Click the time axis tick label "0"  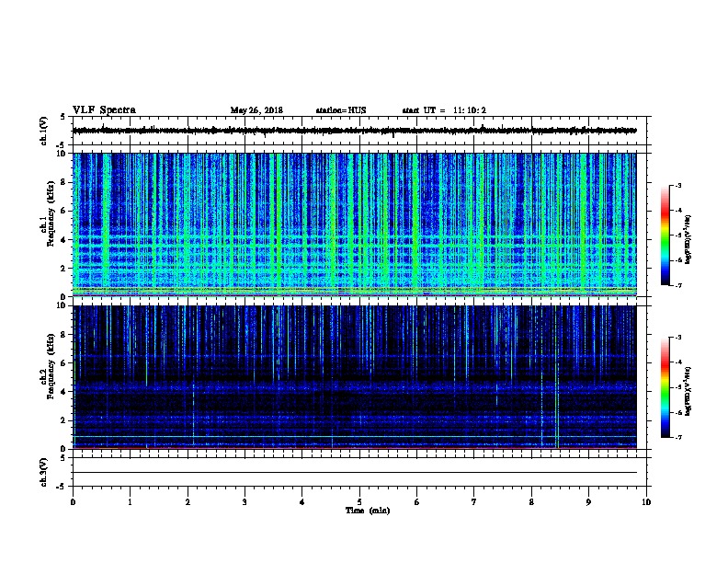[73, 501]
